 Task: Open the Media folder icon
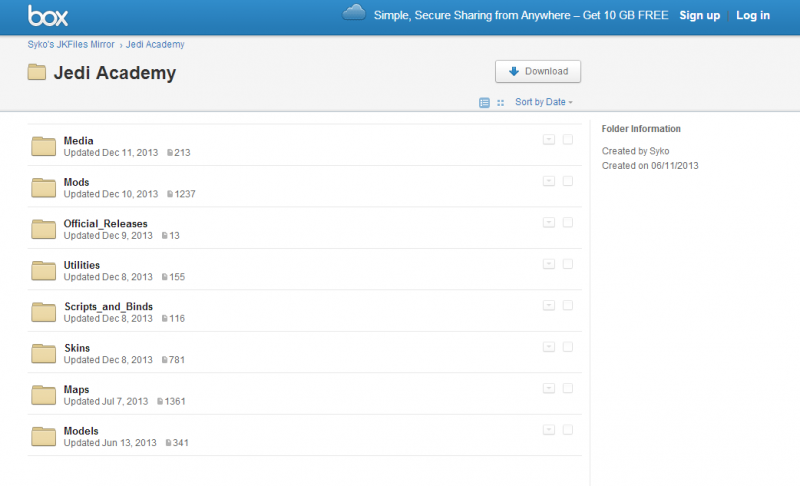[43, 146]
